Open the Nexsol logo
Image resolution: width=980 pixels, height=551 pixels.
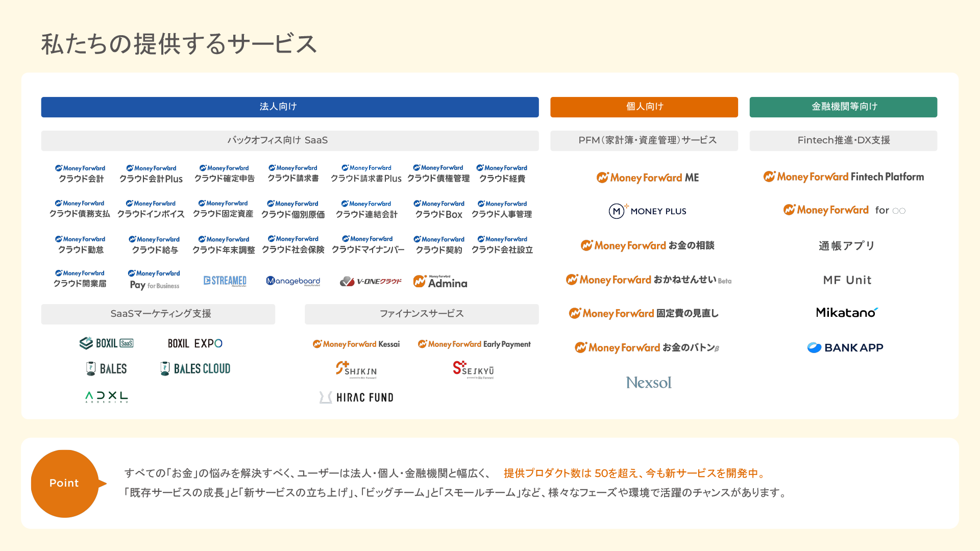coord(649,383)
